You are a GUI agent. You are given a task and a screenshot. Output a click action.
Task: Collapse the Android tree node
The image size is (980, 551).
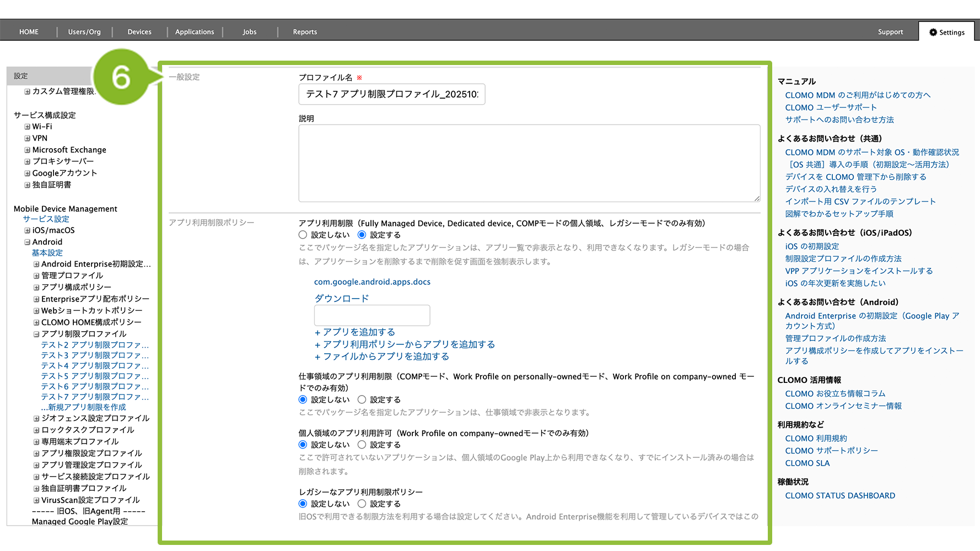27,242
